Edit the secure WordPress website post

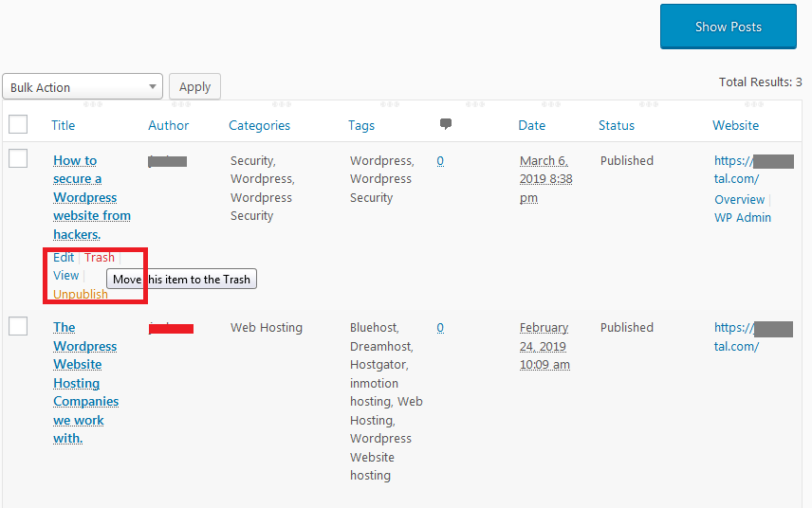[x=64, y=258]
